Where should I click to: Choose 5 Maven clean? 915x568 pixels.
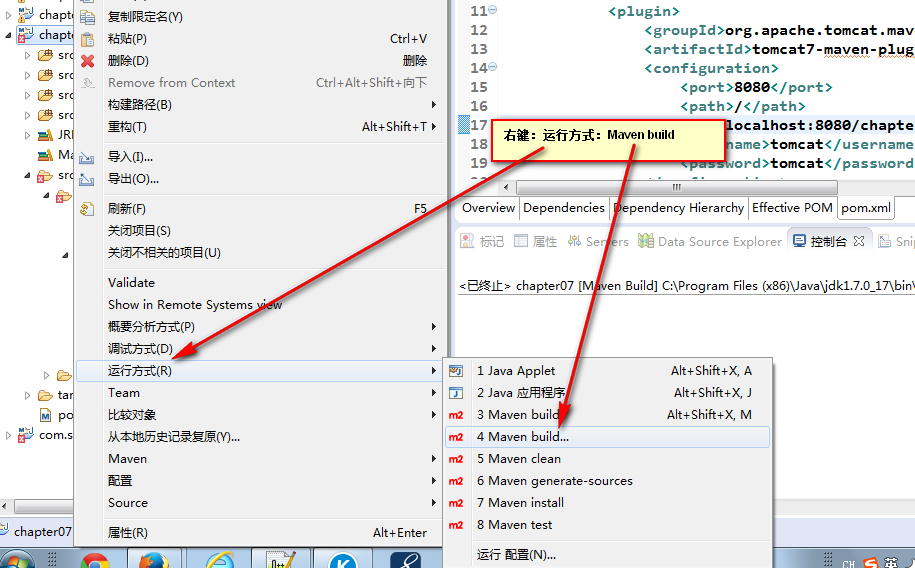(x=607, y=459)
